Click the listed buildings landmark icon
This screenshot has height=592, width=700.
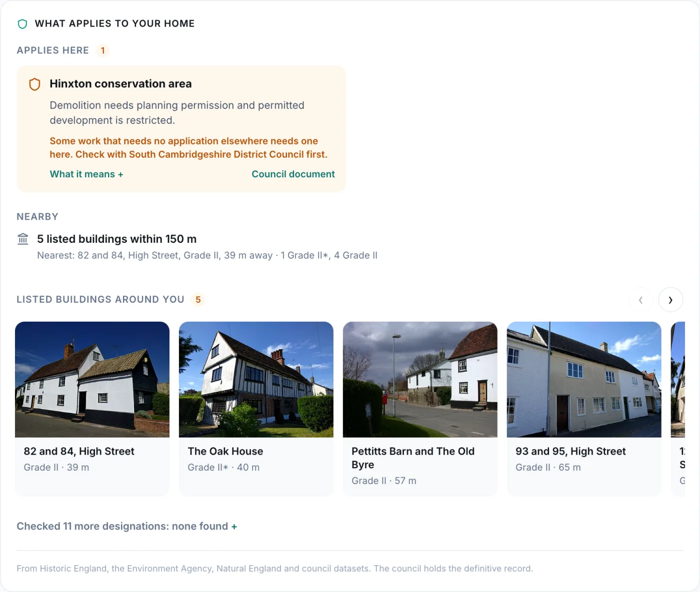point(23,239)
